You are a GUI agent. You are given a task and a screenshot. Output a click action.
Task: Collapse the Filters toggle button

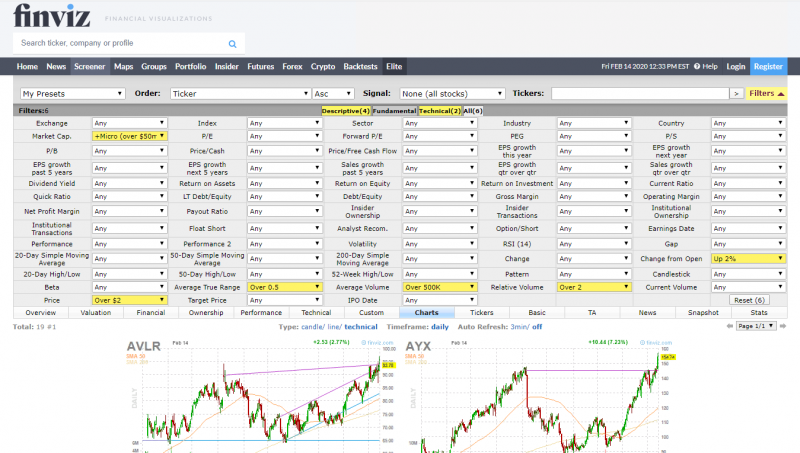766,93
